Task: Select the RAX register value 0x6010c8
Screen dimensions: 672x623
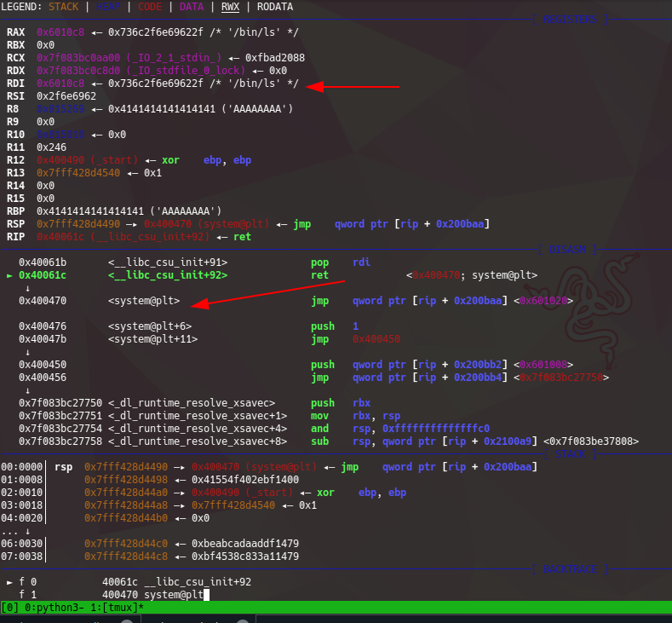Action: click(x=60, y=32)
